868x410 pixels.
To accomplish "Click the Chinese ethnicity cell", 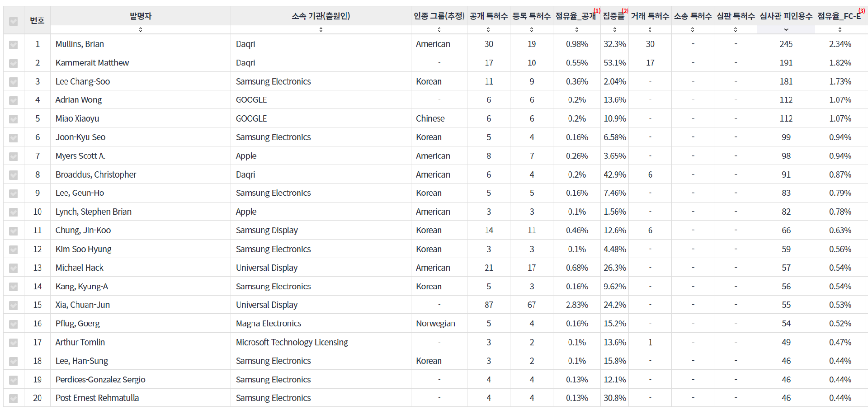I will [430, 118].
